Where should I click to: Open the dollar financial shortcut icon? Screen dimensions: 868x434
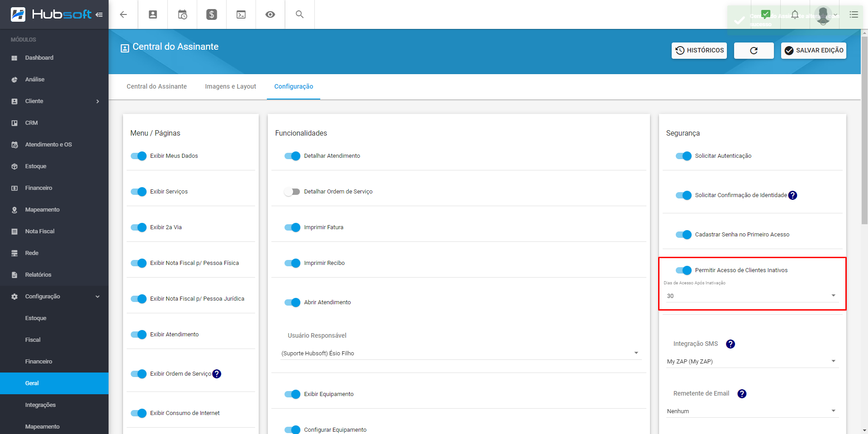point(212,14)
